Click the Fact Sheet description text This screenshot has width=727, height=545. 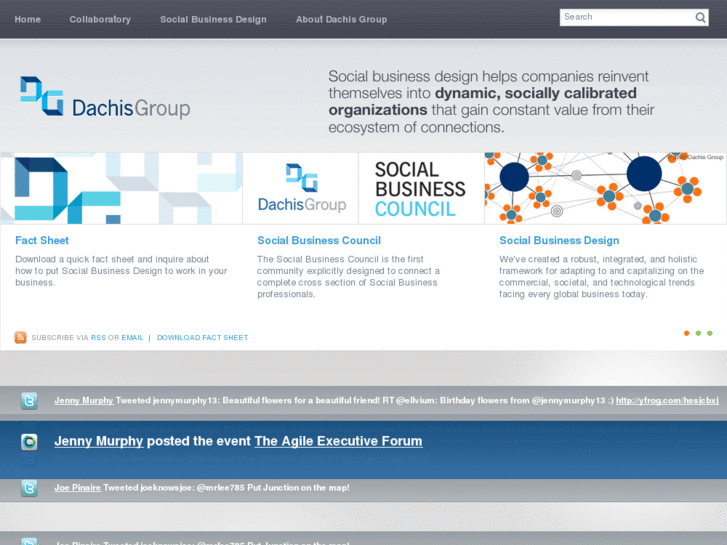click(121, 271)
